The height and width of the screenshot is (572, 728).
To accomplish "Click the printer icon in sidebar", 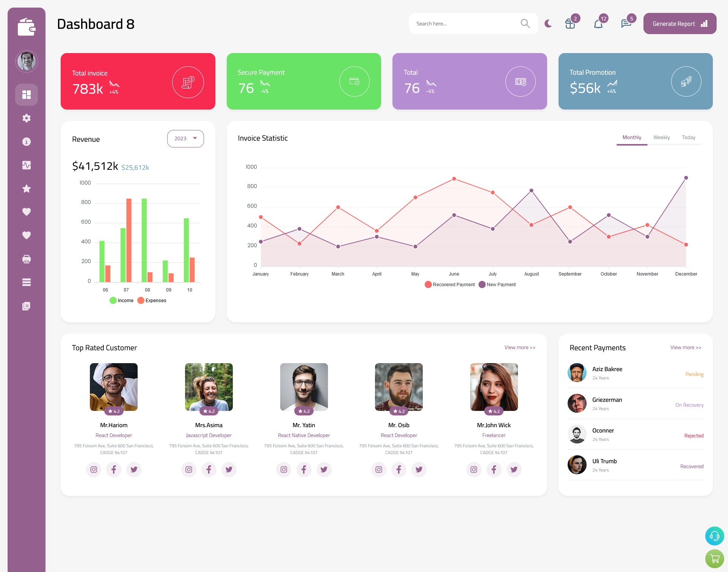I will pos(26,258).
